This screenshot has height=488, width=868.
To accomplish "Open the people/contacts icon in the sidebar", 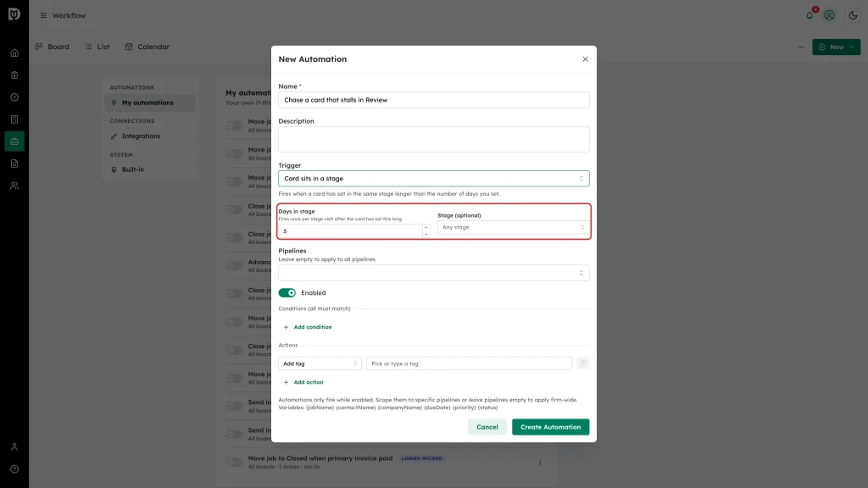I will coord(14,186).
